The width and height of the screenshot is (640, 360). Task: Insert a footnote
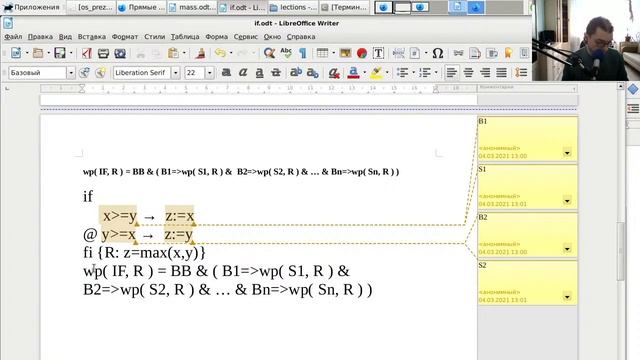coord(475,53)
